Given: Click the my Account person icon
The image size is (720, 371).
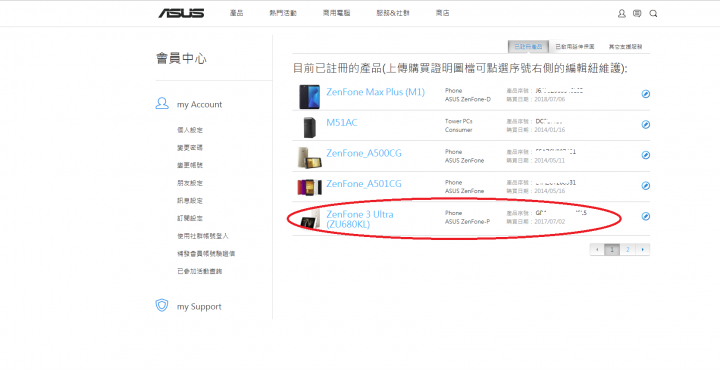Looking at the screenshot, I should [162, 103].
